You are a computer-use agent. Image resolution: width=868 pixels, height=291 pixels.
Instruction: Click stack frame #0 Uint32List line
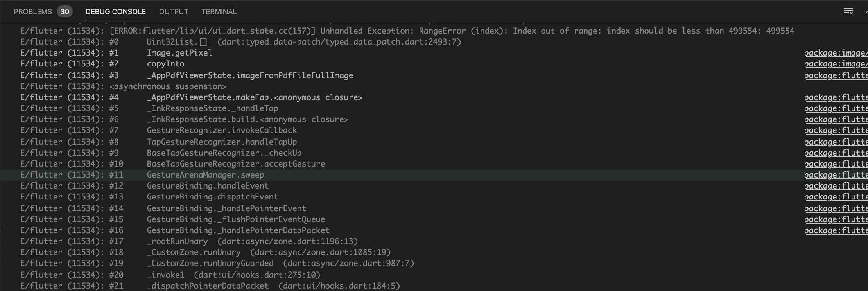pyautogui.click(x=274, y=41)
